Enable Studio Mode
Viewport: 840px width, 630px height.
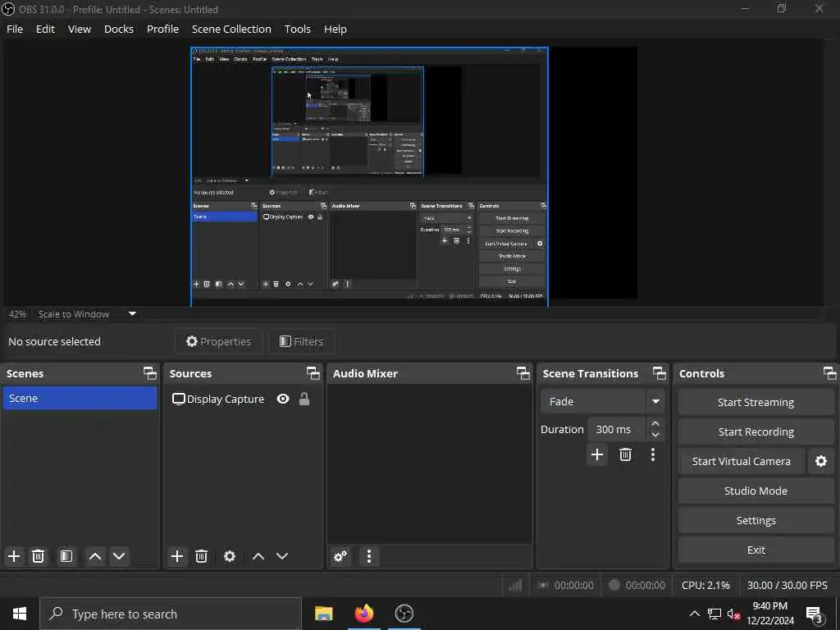point(756,491)
